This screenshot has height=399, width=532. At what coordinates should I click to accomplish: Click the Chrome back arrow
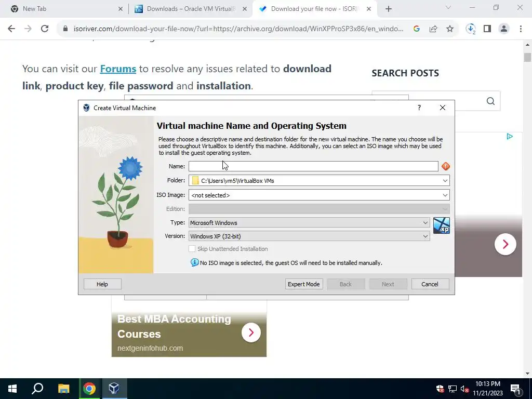11,29
